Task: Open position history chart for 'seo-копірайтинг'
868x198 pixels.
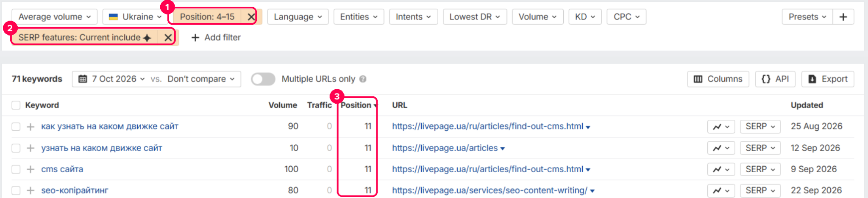Action: coord(721,190)
